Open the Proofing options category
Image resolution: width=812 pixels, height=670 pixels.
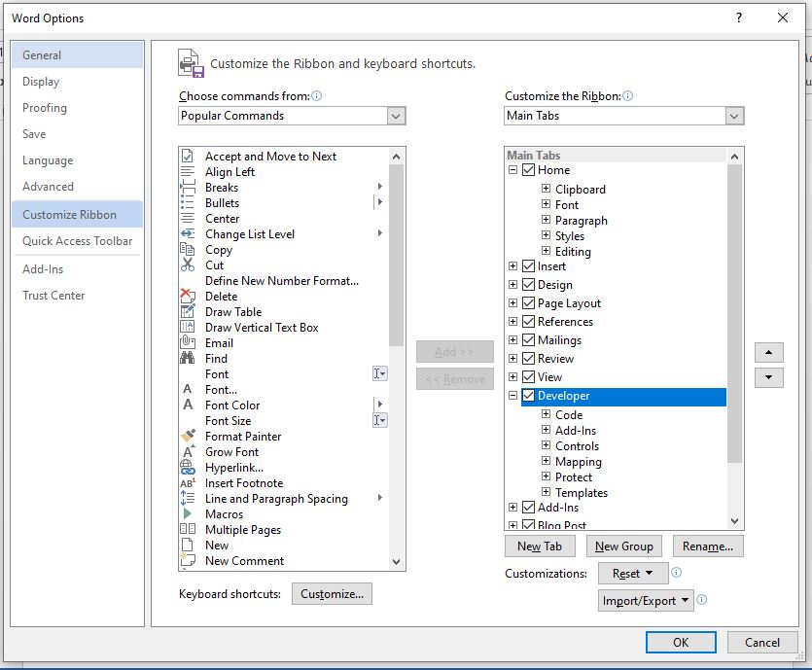pyautogui.click(x=77, y=108)
